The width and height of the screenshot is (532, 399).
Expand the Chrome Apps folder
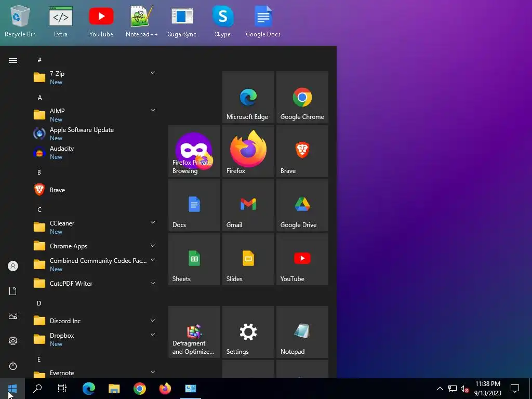click(95, 246)
